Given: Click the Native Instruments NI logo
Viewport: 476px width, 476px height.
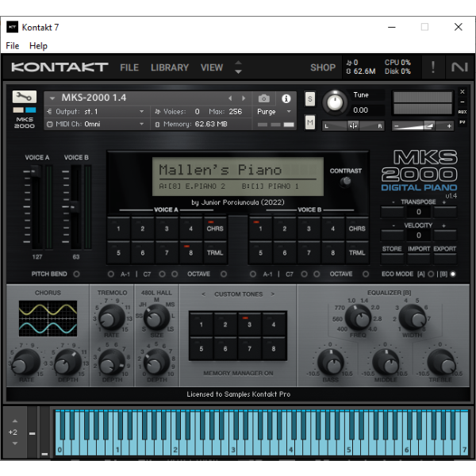Looking at the screenshot, I should [x=459, y=67].
